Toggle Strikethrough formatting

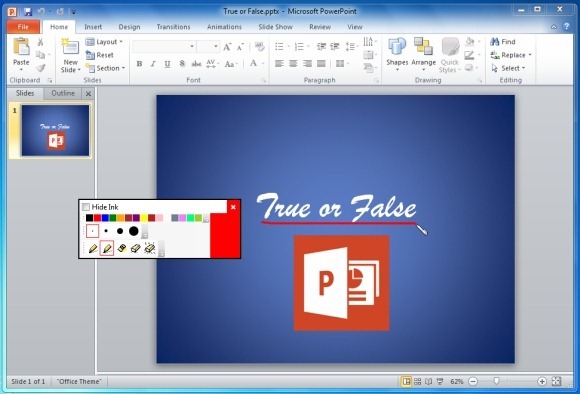(196, 64)
